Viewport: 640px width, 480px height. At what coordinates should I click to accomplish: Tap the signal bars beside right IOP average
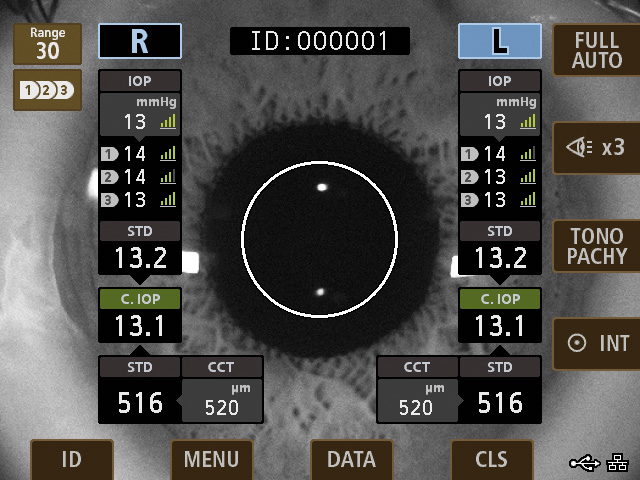[167, 122]
